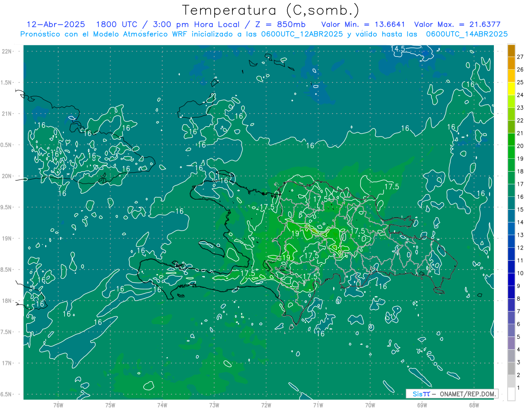Click the "75W" longitude label
The image size is (532, 411).
110,405
